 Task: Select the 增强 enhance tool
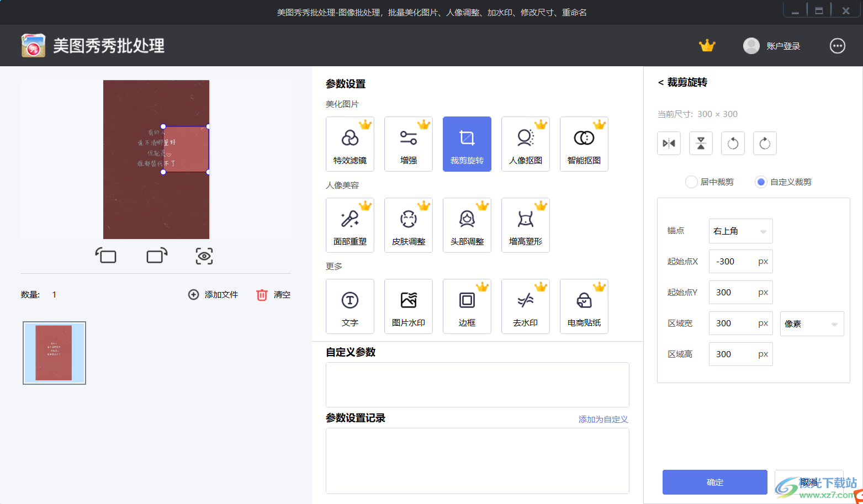[409, 144]
